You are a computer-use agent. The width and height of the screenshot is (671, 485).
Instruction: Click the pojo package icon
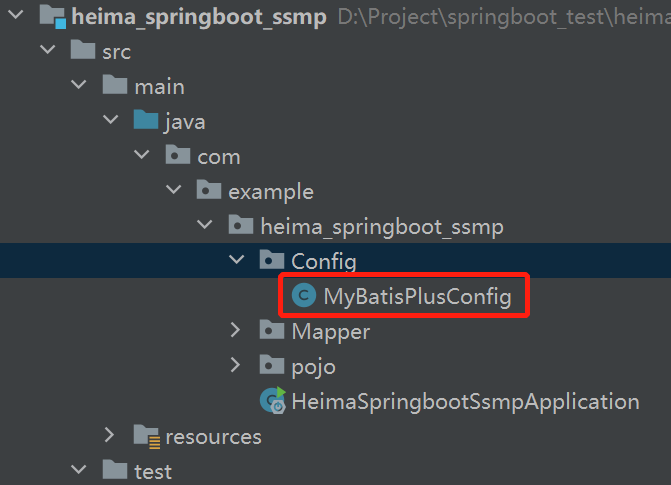point(271,366)
